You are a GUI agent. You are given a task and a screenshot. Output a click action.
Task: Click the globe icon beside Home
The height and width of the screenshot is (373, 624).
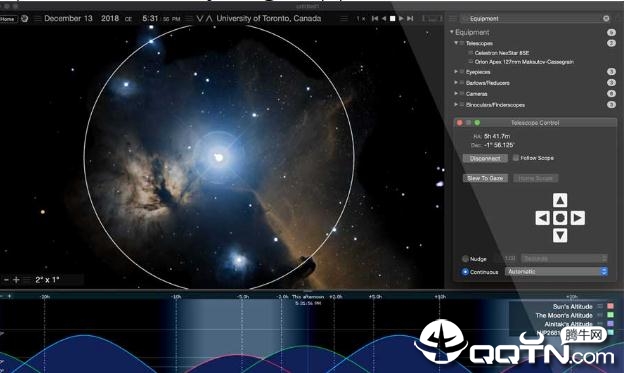coord(24,18)
